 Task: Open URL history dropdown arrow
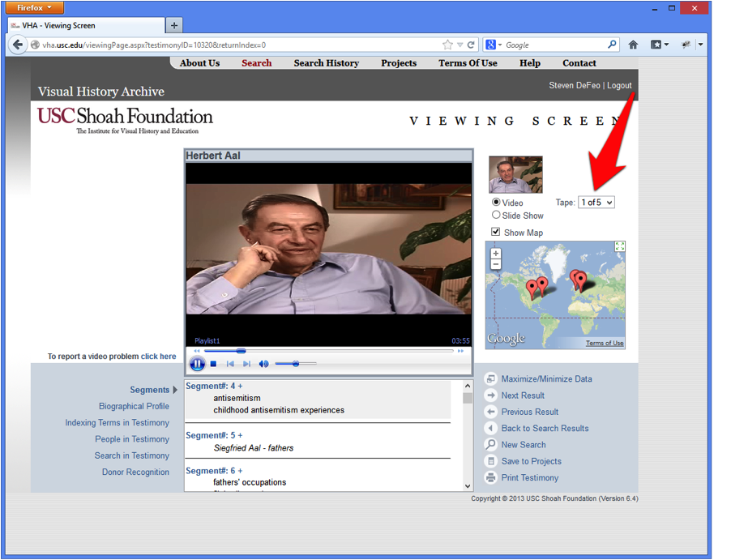click(460, 45)
